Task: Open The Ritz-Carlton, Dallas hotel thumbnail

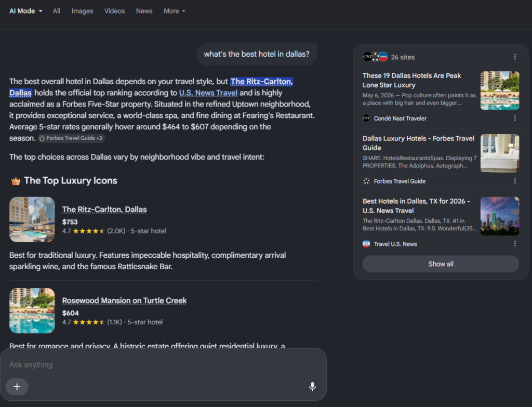Action: tap(32, 219)
